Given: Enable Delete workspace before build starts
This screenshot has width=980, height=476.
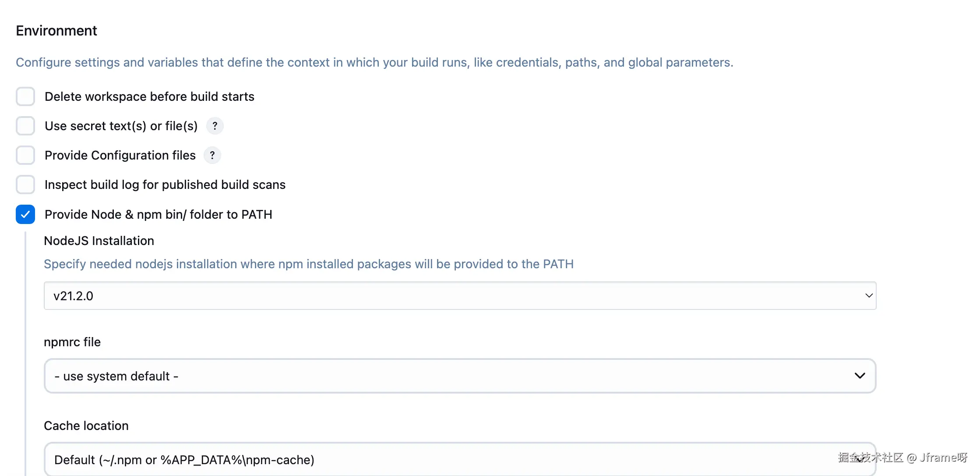Looking at the screenshot, I should tap(25, 96).
